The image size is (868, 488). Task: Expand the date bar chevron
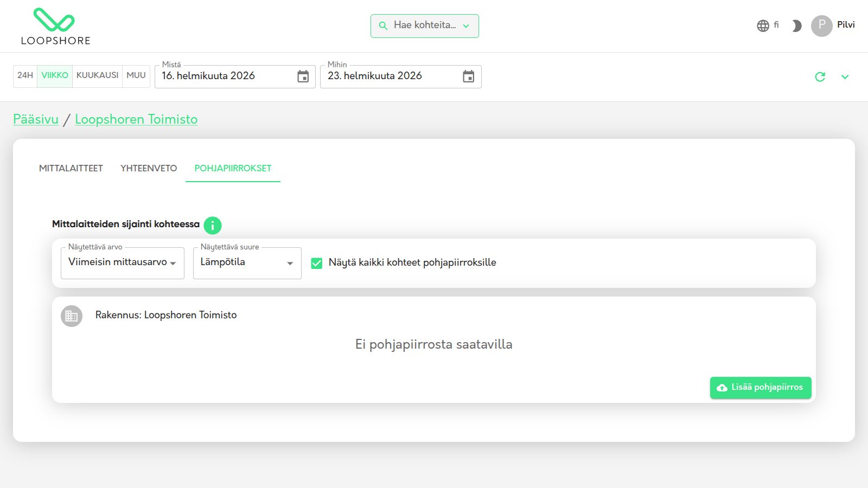pyautogui.click(x=845, y=77)
